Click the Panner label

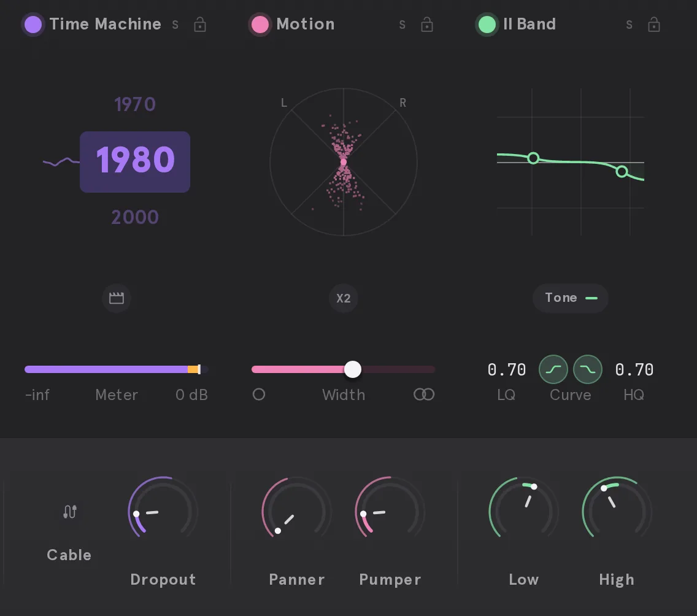(x=297, y=580)
